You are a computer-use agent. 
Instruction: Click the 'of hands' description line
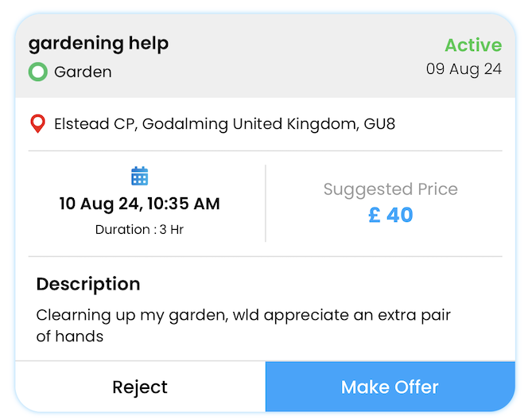click(x=70, y=336)
